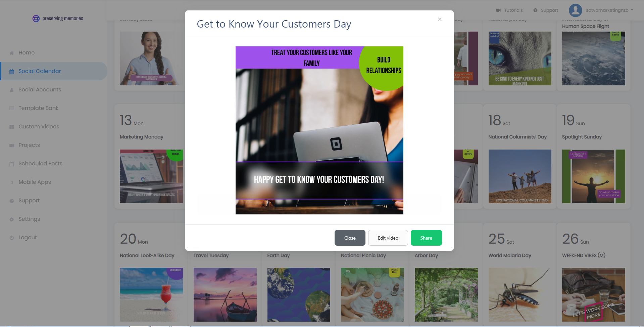Click the Edit video button

[388, 238]
